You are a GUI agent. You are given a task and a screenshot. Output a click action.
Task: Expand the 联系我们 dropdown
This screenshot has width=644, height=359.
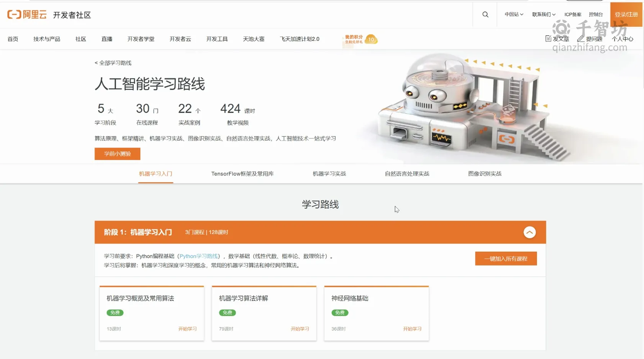(x=544, y=15)
